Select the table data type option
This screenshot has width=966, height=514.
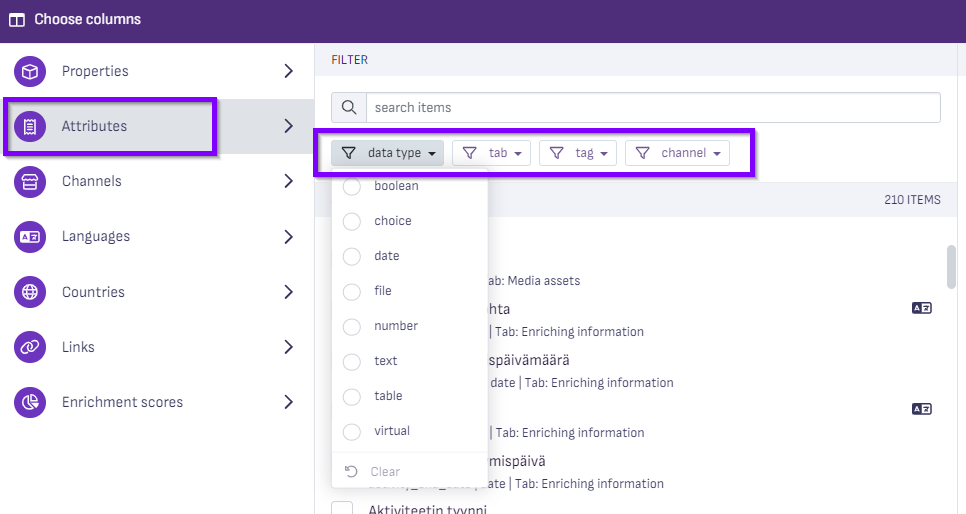[x=352, y=396]
